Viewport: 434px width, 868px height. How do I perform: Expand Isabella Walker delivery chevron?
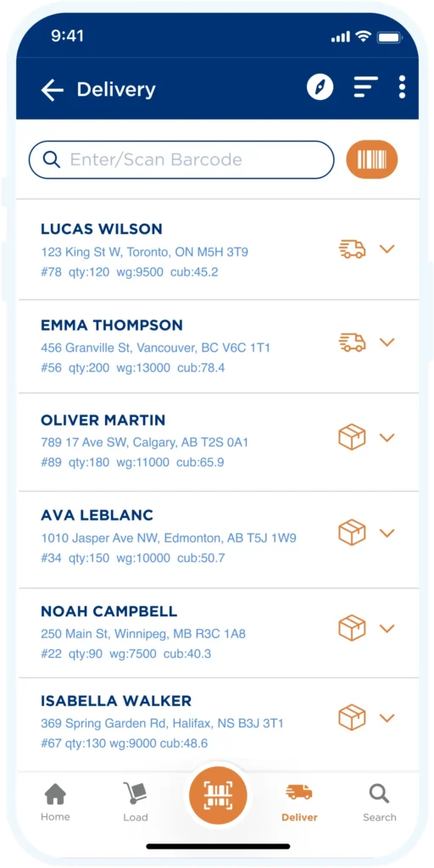click(387, 718)
